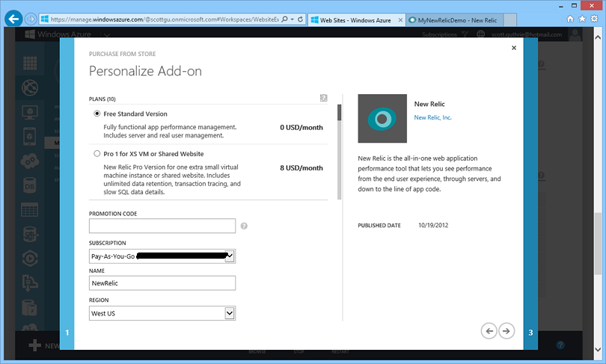Image resolution: width=606 pixels, height=364 pixels.
Task: Go to next wizard step arrow
Action: coord(506,331)
